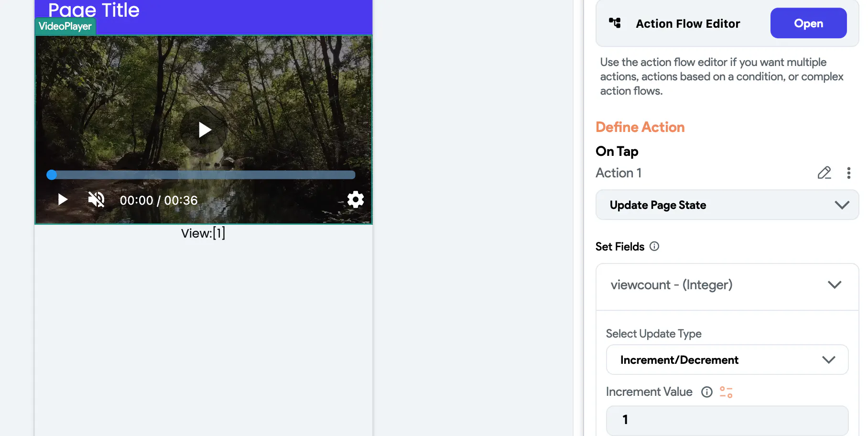
Task: Click the video progress slider handle
Action: click(52, 175)
